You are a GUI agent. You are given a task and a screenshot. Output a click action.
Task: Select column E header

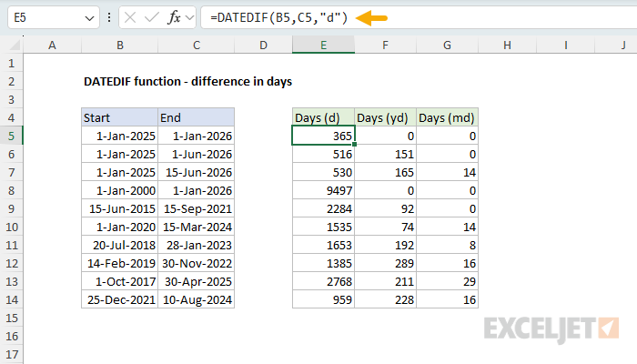click(x=323, y=45)
